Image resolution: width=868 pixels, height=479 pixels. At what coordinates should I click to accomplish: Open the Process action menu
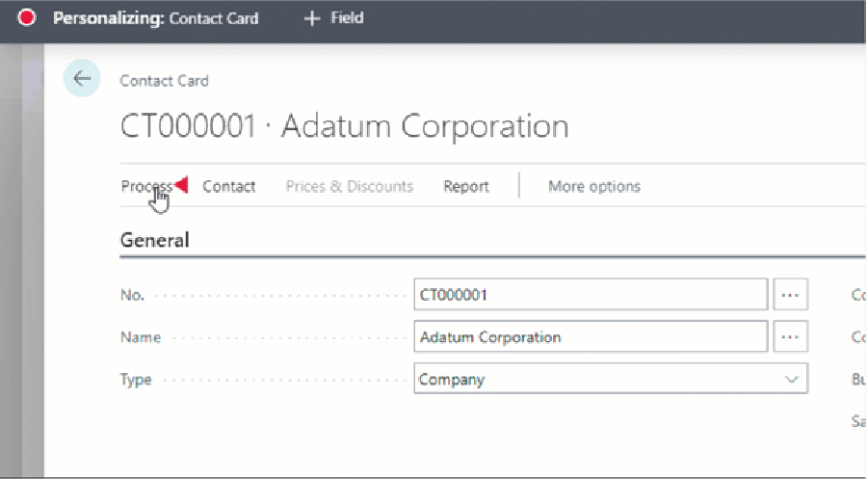coord(146,186)
